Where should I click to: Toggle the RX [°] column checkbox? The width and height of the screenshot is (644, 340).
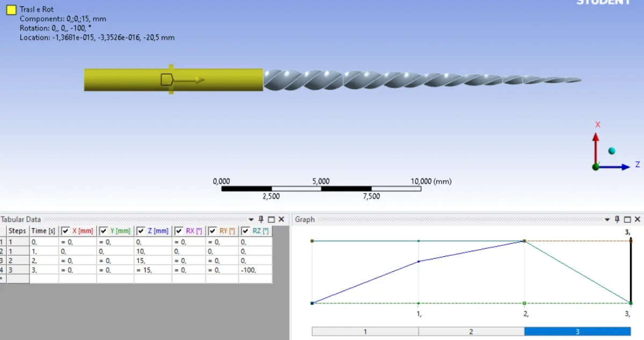coord(179,231)
